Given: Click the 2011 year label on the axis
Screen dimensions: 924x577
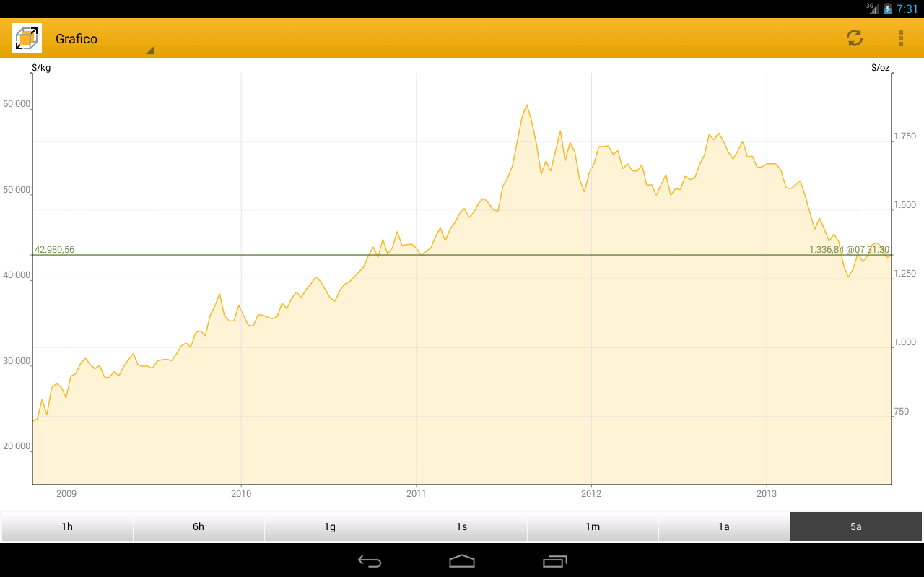Looking at the screenshot, I should pyautogui.click(x=417, y=494).
